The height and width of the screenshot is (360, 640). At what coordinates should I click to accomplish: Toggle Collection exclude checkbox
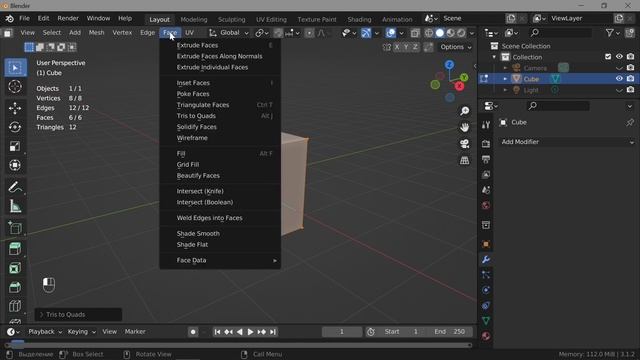(608, 57)
